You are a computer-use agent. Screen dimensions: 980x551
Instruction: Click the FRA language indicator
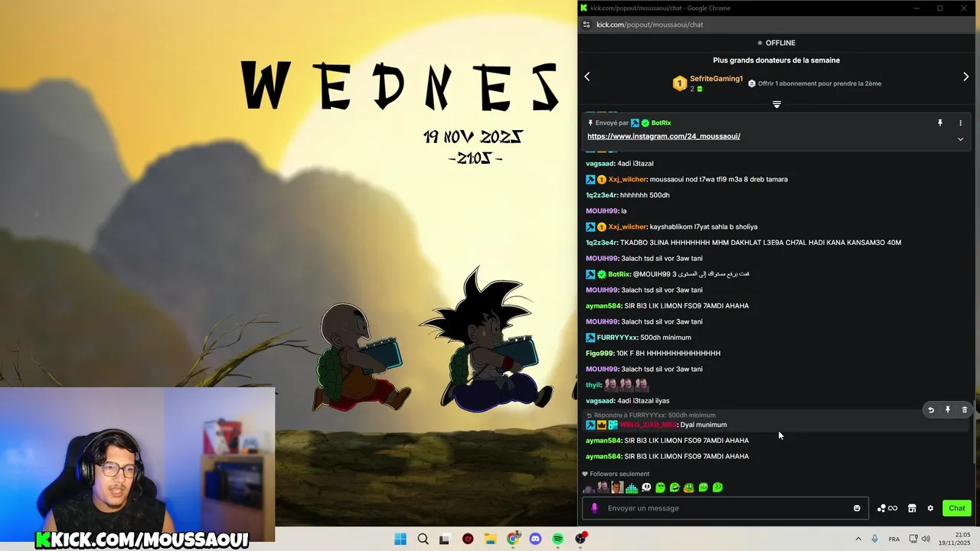[894, 539]
